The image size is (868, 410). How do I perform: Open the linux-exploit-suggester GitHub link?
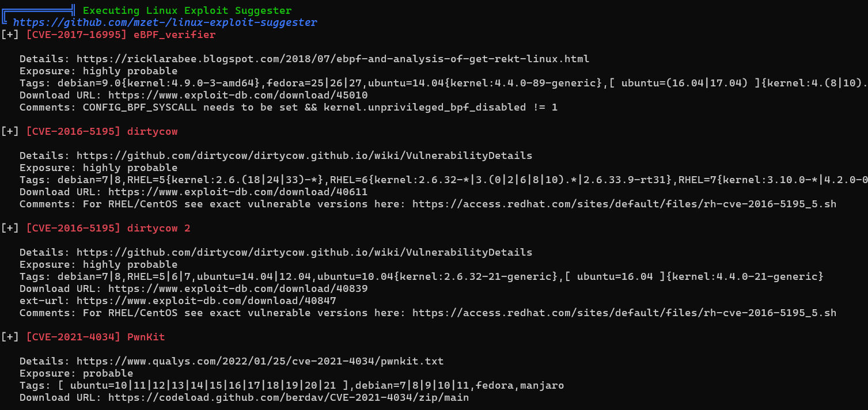(165, 22)
